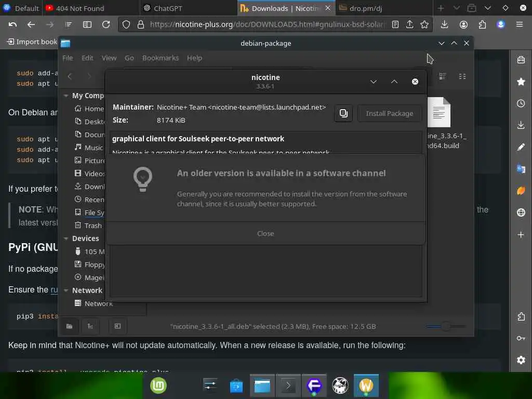
Task: Launch the terminal from the taskbar
Action: (288, 386)
